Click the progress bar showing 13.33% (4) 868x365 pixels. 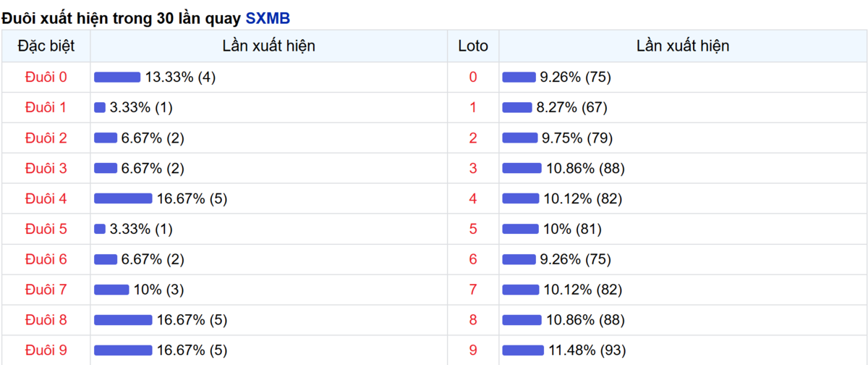117,77
